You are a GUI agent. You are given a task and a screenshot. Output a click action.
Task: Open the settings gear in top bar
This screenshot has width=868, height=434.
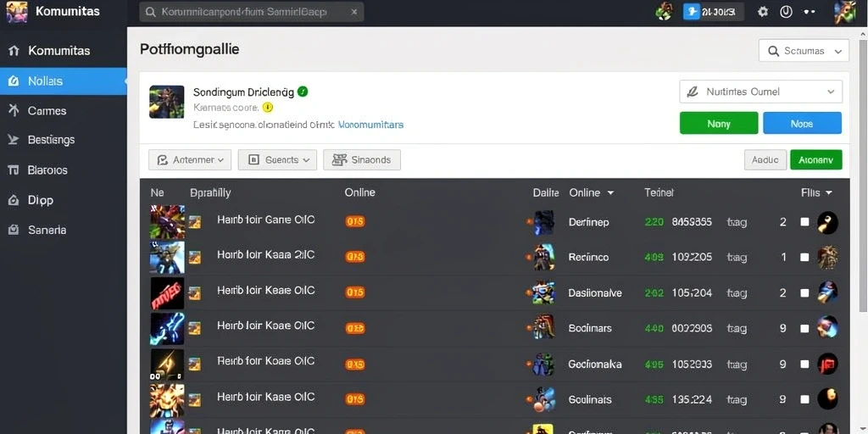pyautogui.click(x=763, y=12)
